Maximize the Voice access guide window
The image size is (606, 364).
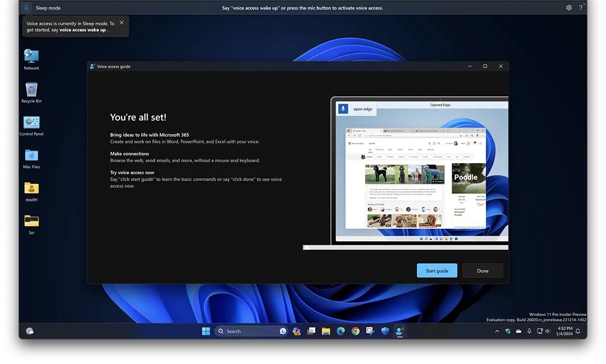pyautogui.click(x=485, y=66)
